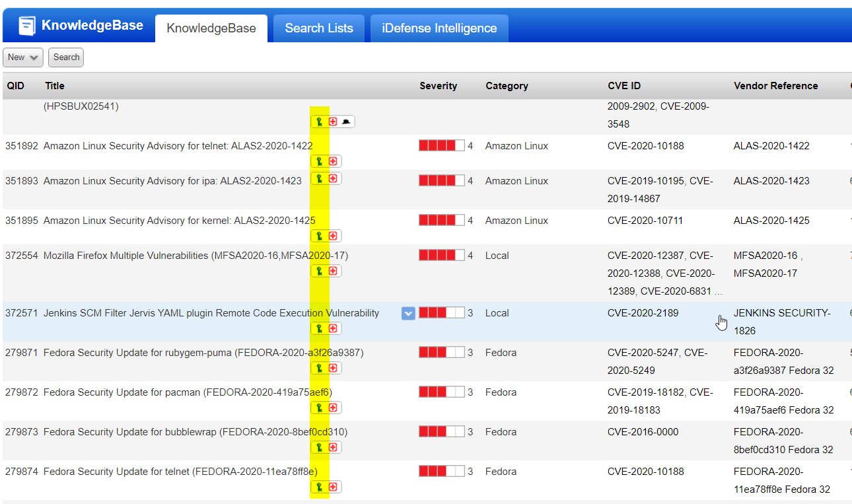Screen dimensions: 852x504
Task: Click the key icon for Fedora telnet FEDORA-2020-11ea78ff8e
Action: [x=318, y=487]
